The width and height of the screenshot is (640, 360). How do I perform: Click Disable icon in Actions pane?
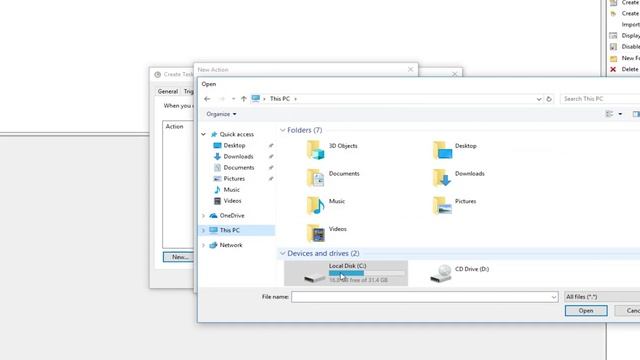click(x=613, y=47)
